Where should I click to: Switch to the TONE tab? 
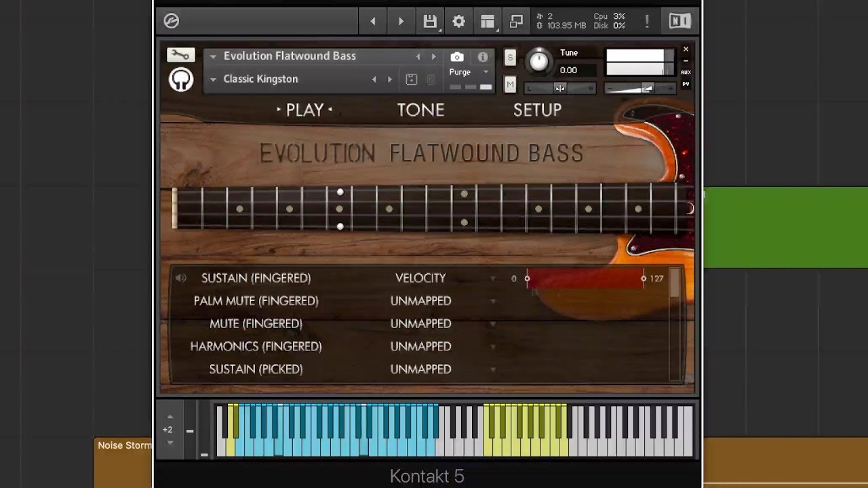tap(420, 110)
